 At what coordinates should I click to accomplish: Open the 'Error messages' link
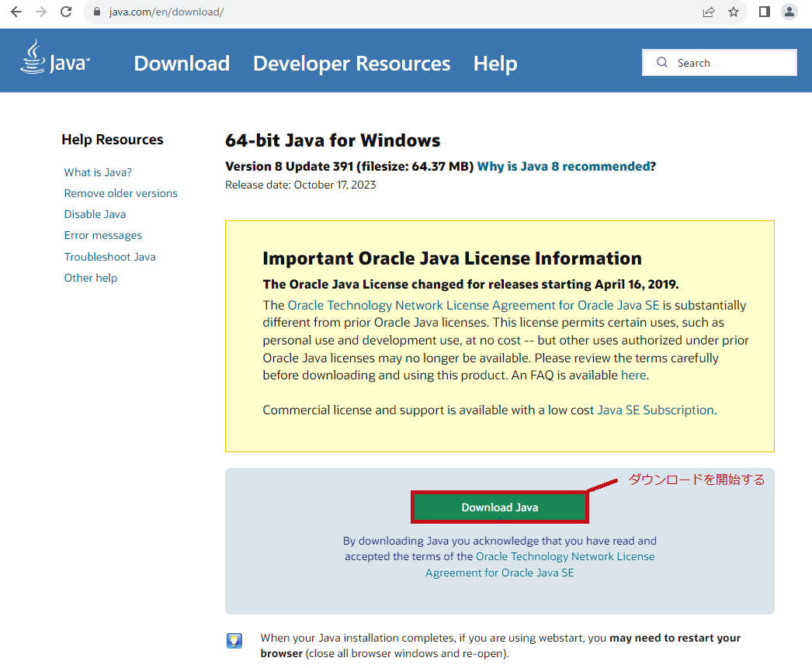click(x=103, y=235)
